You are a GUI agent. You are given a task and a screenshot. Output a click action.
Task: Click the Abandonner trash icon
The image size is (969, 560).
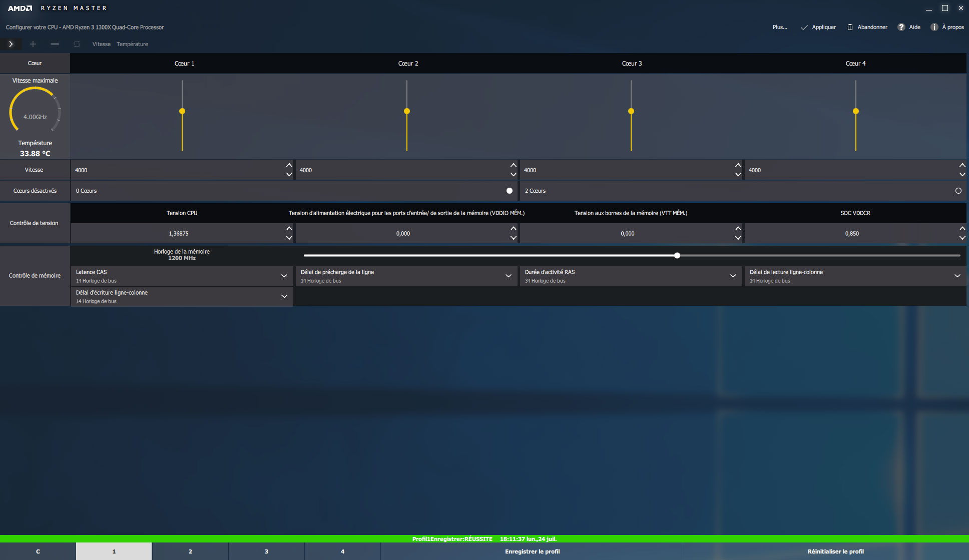850,28
